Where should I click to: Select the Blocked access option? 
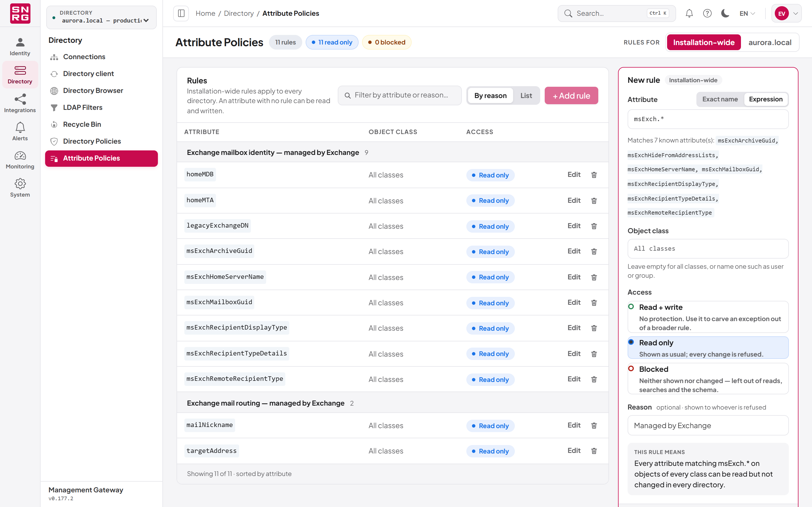[x=708, y=379]
